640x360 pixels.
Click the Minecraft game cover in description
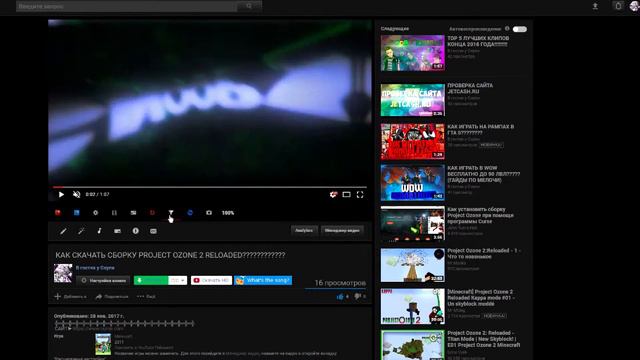coord(103,344)
